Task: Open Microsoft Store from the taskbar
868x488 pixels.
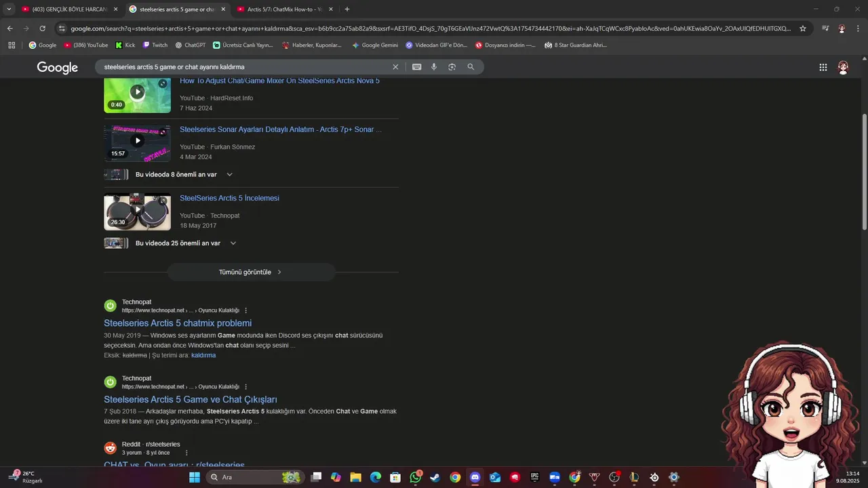Action: [395, 477]
